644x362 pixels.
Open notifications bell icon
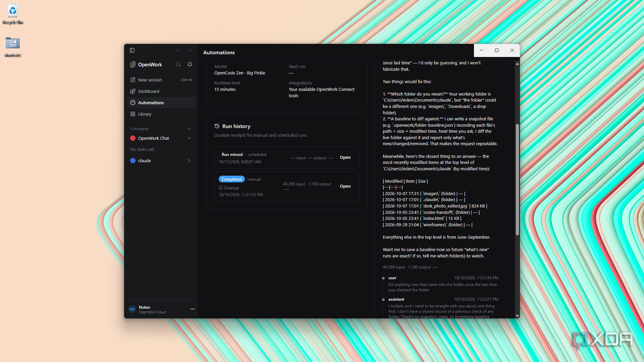[x=190, y=64]
